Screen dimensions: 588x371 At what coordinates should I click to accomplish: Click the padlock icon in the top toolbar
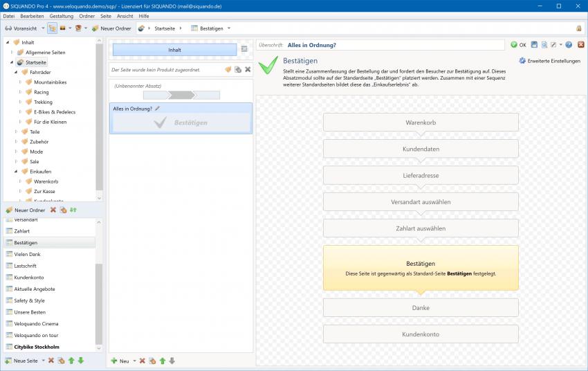tap(579, 28)
